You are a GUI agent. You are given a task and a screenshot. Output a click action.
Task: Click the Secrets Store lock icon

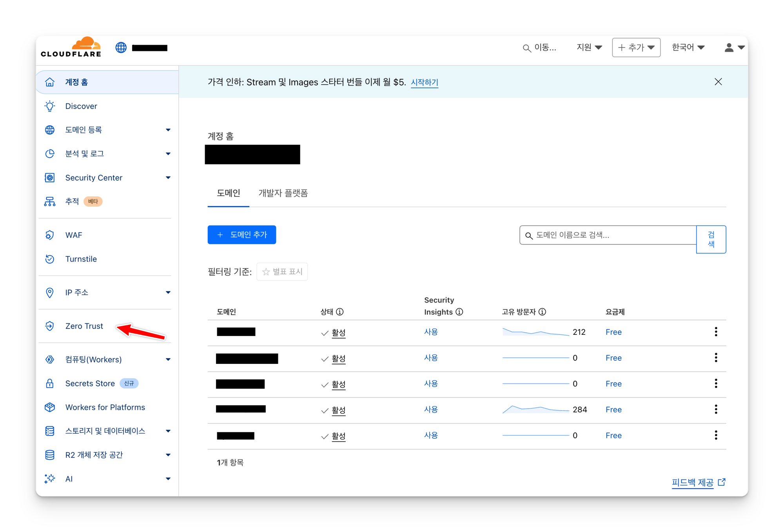pyautogui.click(x=50, y=383)
